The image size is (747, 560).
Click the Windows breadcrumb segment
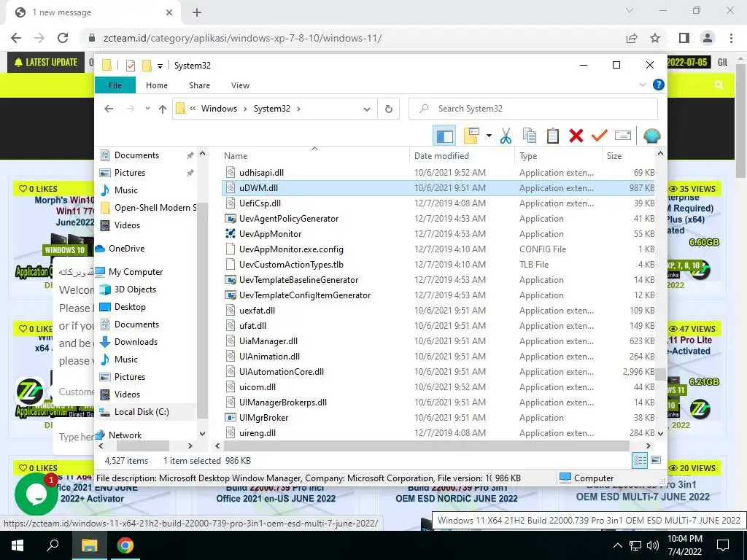coord(219,109)
